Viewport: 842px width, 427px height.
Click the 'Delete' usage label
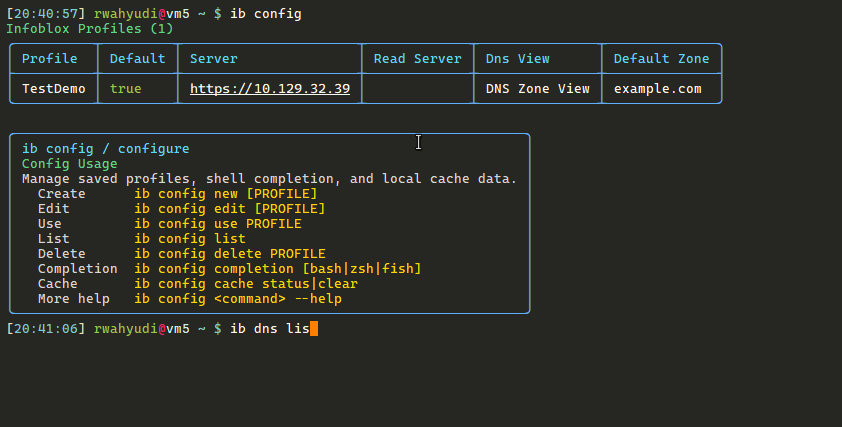pos(62,254)
